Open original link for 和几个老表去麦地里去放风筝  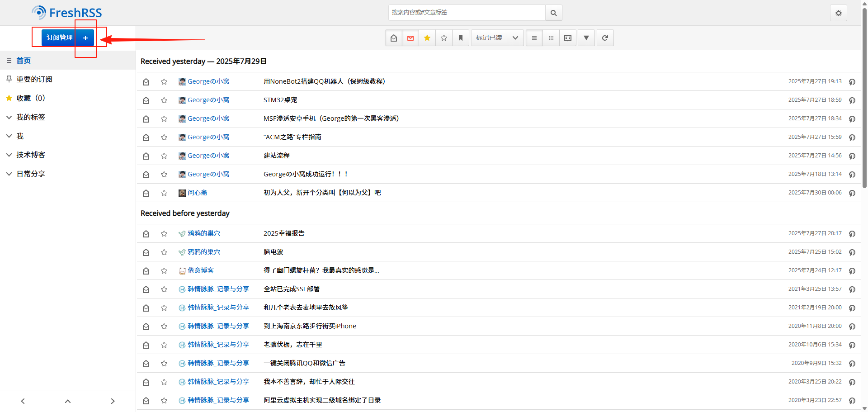click(852, 308)
